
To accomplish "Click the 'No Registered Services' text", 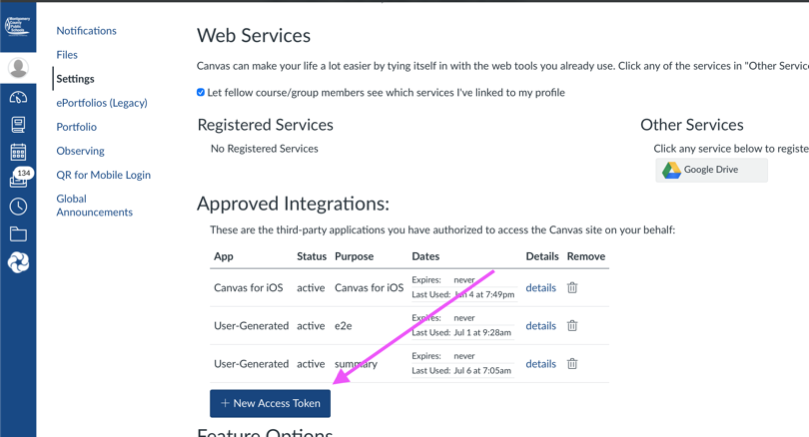I will tap(264, 149).
